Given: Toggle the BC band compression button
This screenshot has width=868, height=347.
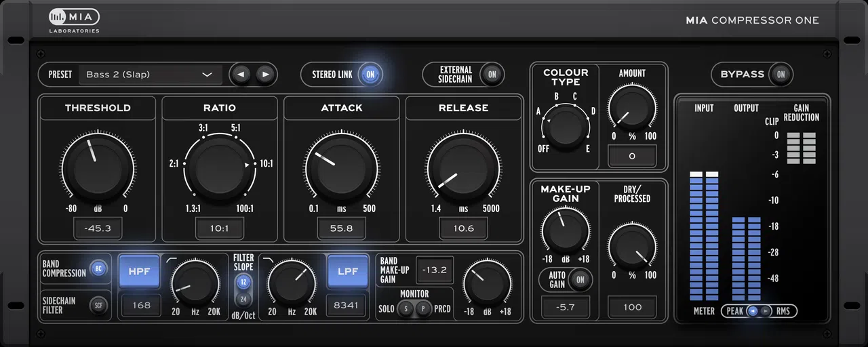Looking at the screenshot, I should click(98, 268).
